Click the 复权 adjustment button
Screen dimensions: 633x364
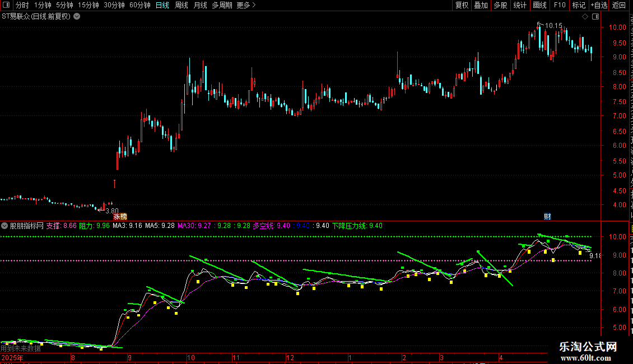pyautogui.click(x=462, y=5)
